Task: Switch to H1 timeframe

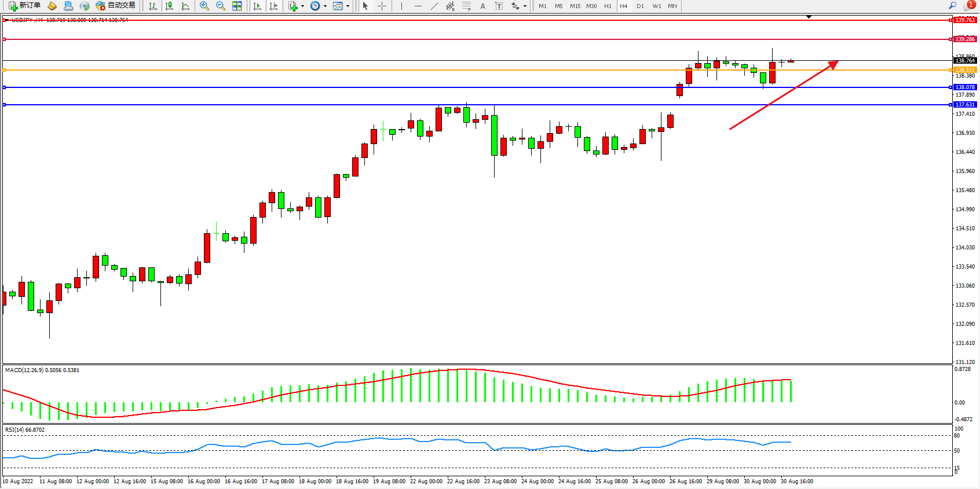Action: [608, 6]
